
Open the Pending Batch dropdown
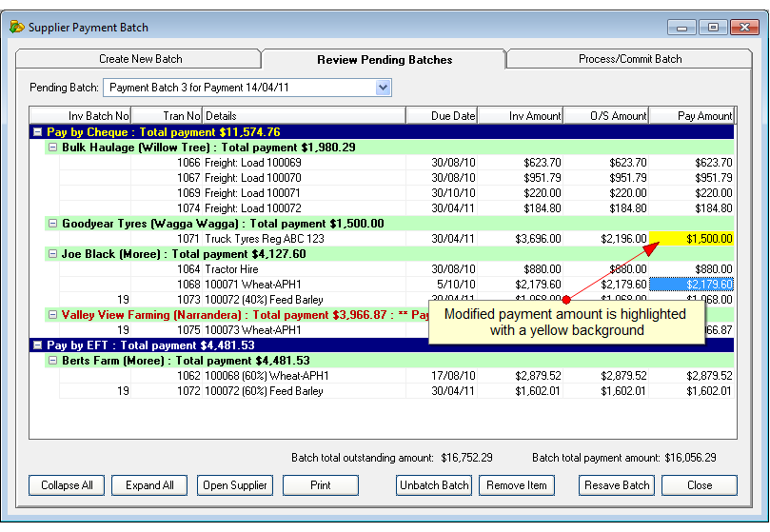tap(383, 88)
